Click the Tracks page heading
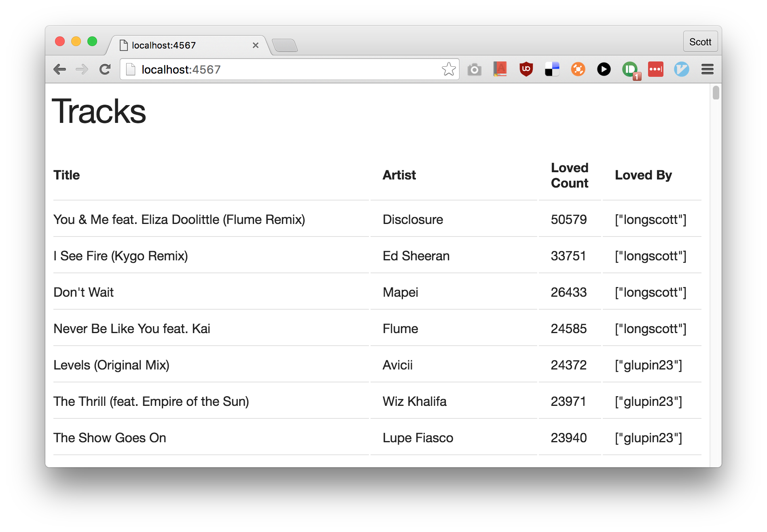 coord(99,111)
